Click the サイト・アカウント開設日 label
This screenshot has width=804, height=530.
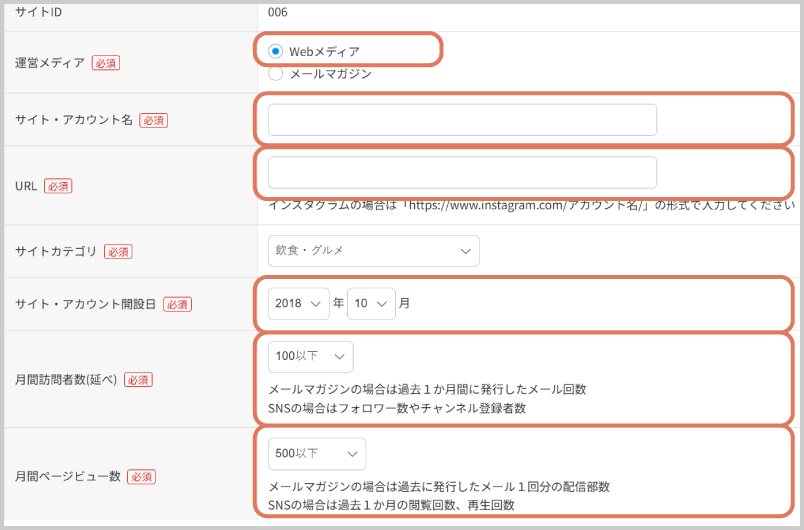(x=86, y=304)
